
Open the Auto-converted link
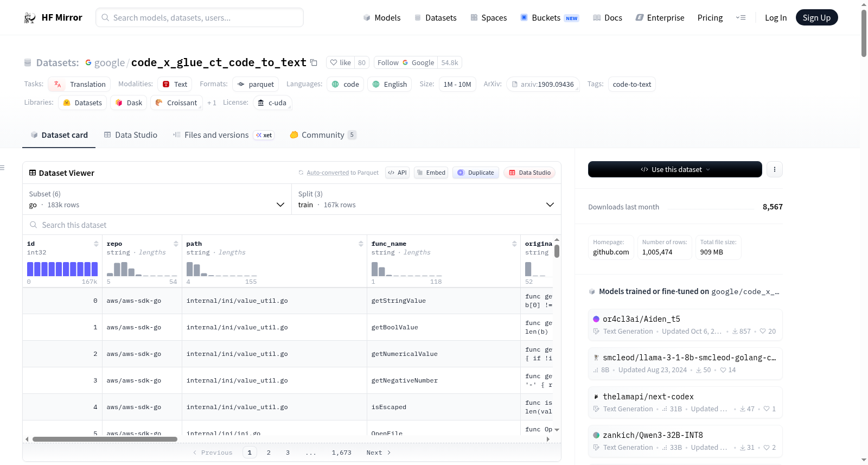pos(328,173)
